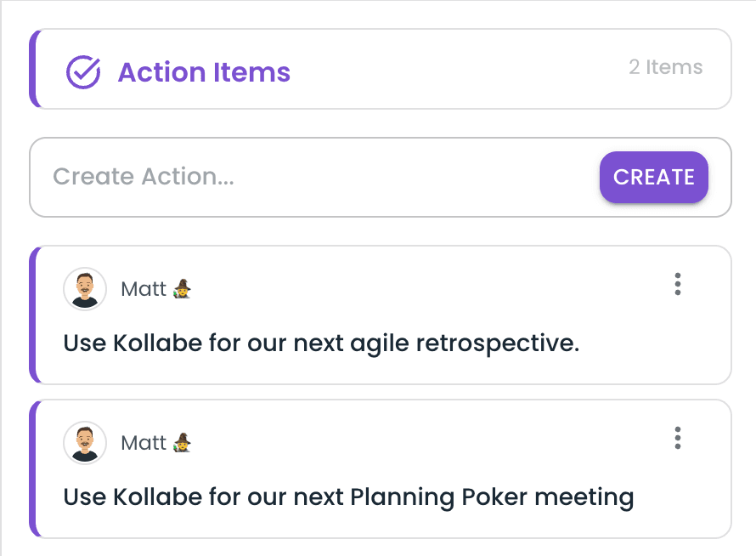Click Matt's avatar on the Planning Poker card
This screenshot has height=556, width=756.
(85, 443)
